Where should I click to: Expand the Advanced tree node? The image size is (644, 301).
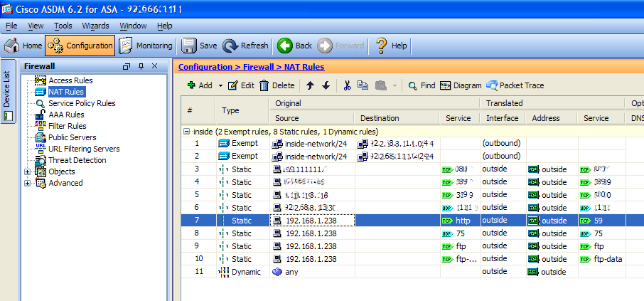(28, 184)
